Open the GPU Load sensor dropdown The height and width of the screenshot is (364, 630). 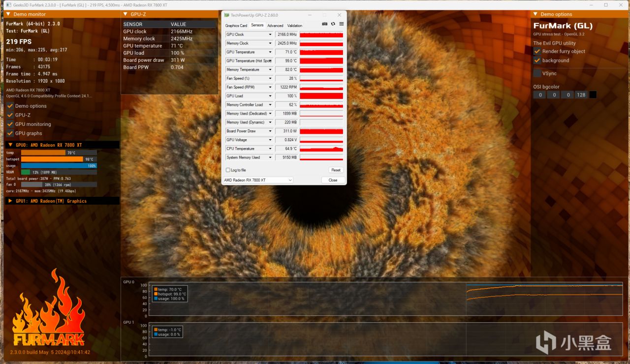tap(270, 96)
